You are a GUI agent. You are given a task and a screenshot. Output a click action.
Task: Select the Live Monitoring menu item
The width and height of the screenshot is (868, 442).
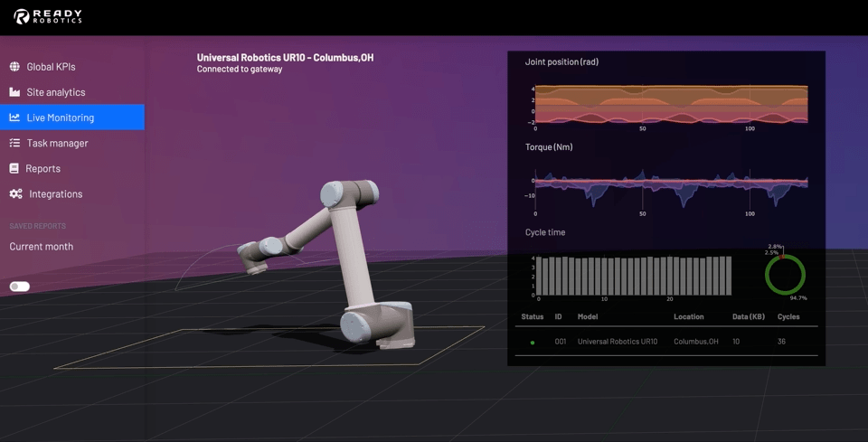[72, 118]
